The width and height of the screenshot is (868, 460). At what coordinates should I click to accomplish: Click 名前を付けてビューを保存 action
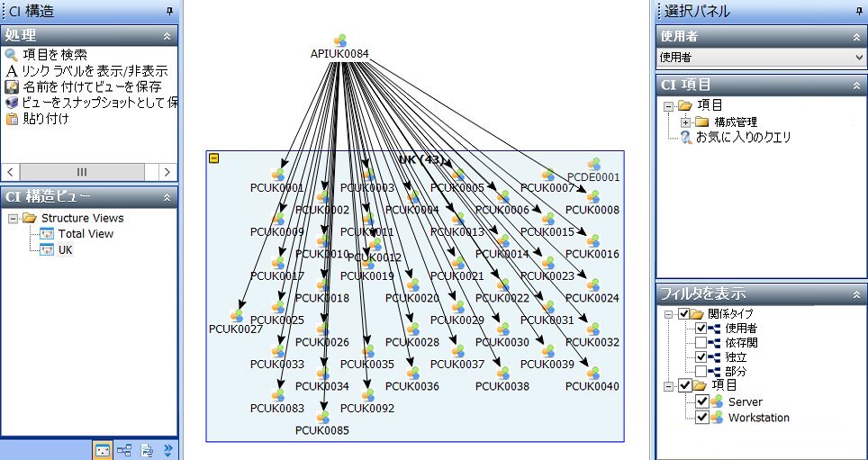pyautogui.click(x=92, y=87)
